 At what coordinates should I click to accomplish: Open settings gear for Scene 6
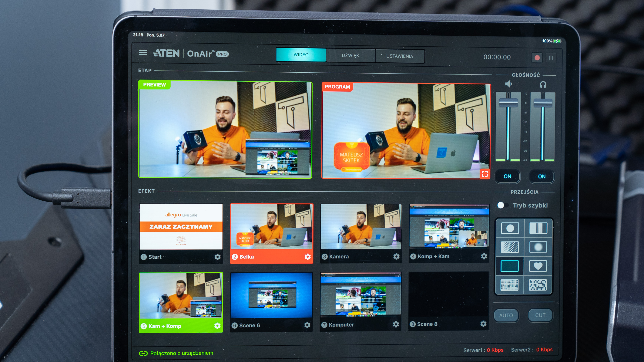pyautogui.click(x=307, y=325)
